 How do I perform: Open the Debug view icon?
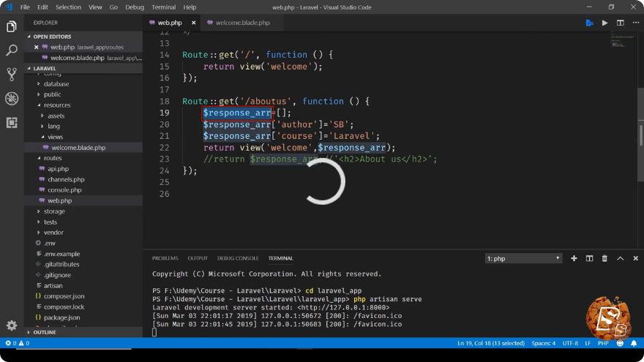[x=12, y=99]
